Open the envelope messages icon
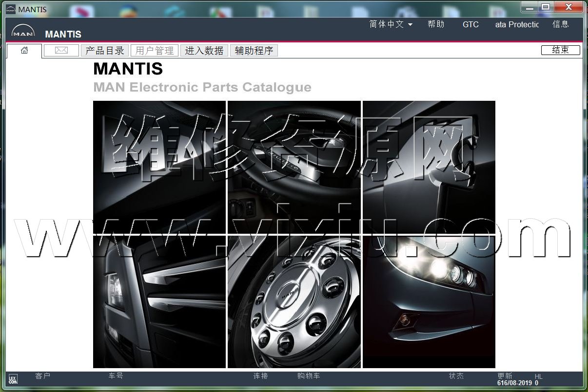Image resolution: width=588 pixels, height=392 pixels. [x=61, y=51]
